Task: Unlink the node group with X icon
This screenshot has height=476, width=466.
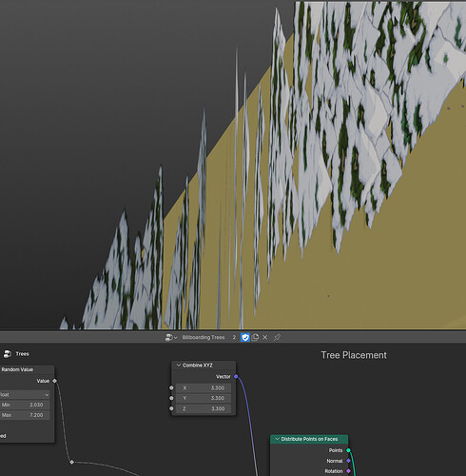Action: click(x=265, y=337)
